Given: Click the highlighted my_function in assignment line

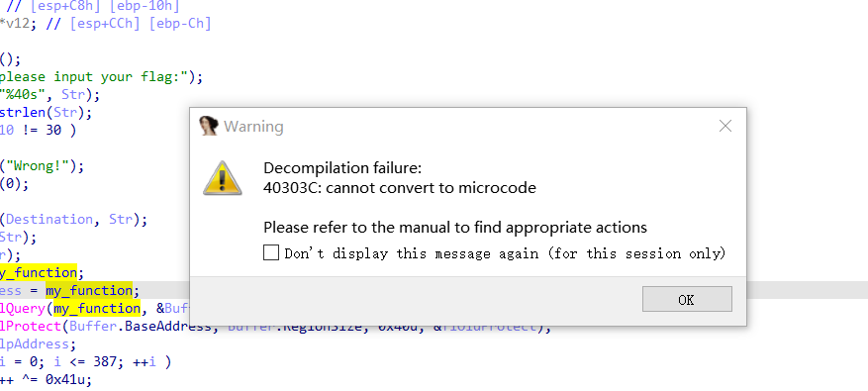Looking at the screenshot, I should (x=89, y=290).
